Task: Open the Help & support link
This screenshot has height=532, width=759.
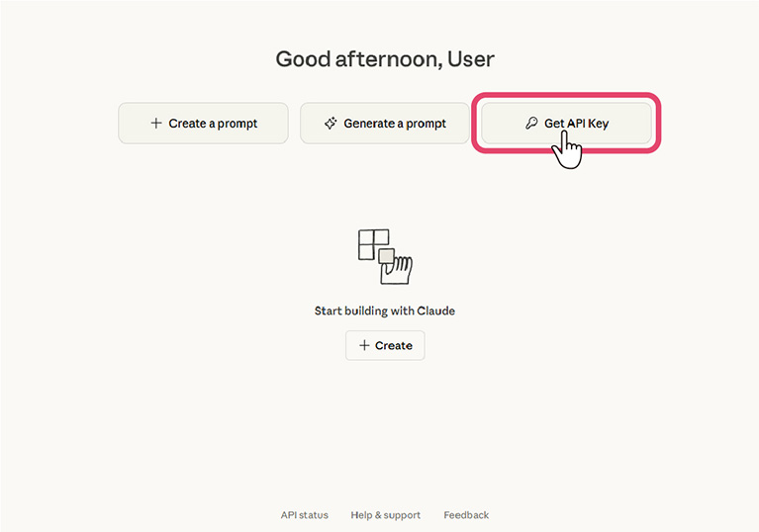Action: coord(385,515)
